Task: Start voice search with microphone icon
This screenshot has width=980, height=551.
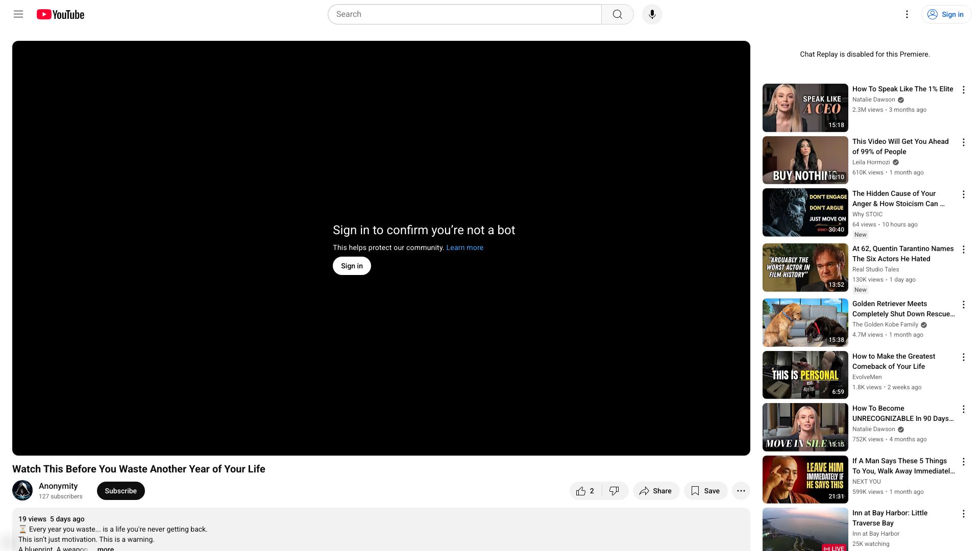Action: (x=652, y=14)
